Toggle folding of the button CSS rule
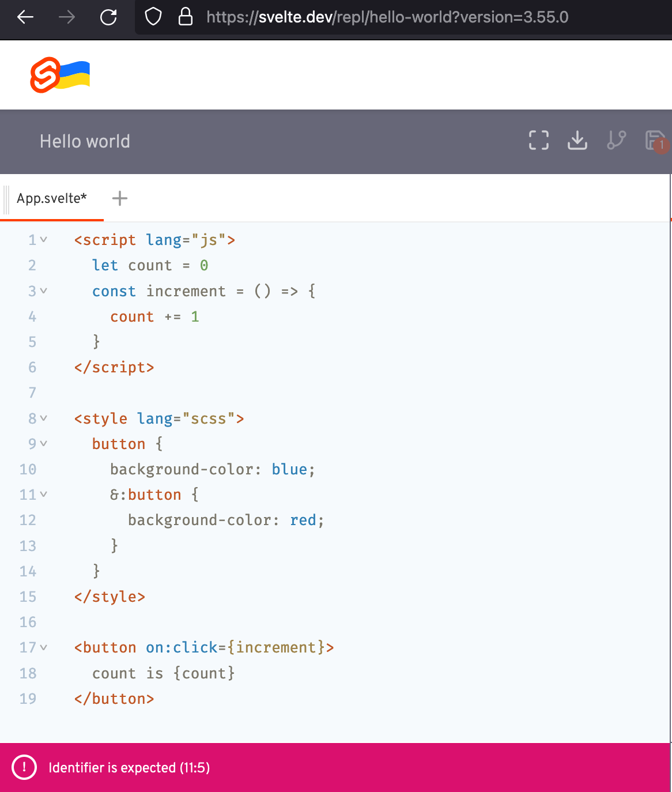 pyautogui.click(x=44, y=444)
